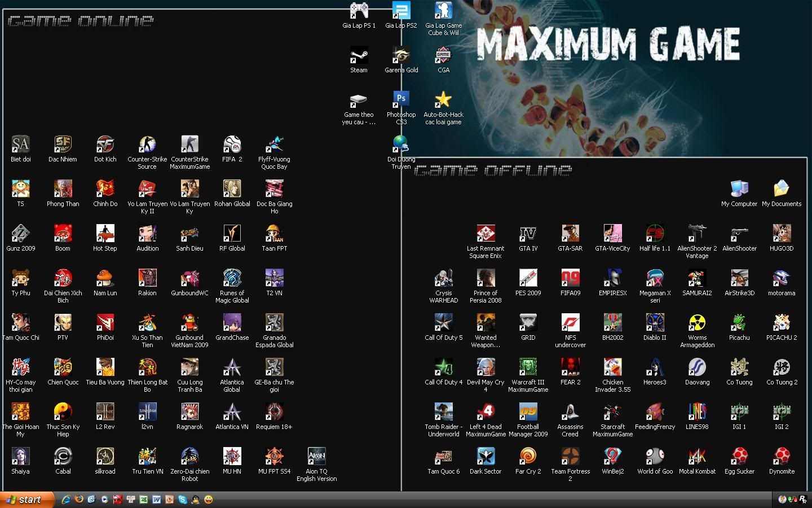
Task: Select the Crysis WARHEAD icon
Action: (x=443, y=278)
